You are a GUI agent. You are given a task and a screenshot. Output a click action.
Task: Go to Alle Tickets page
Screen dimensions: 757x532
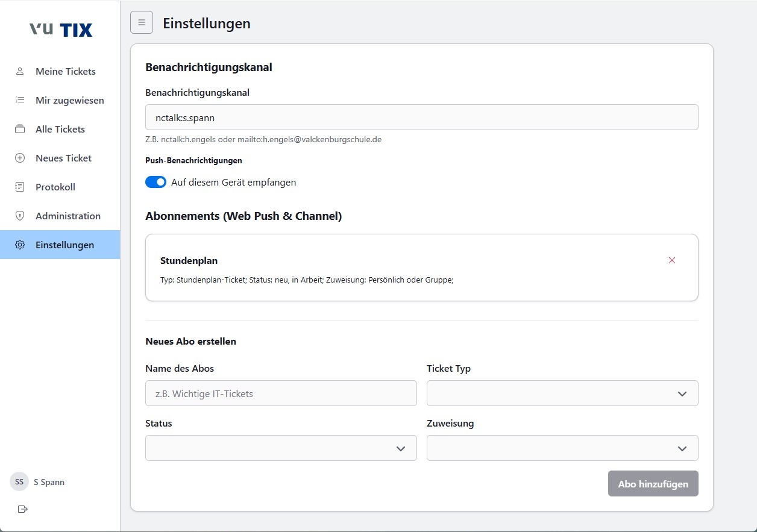point(60,129)
